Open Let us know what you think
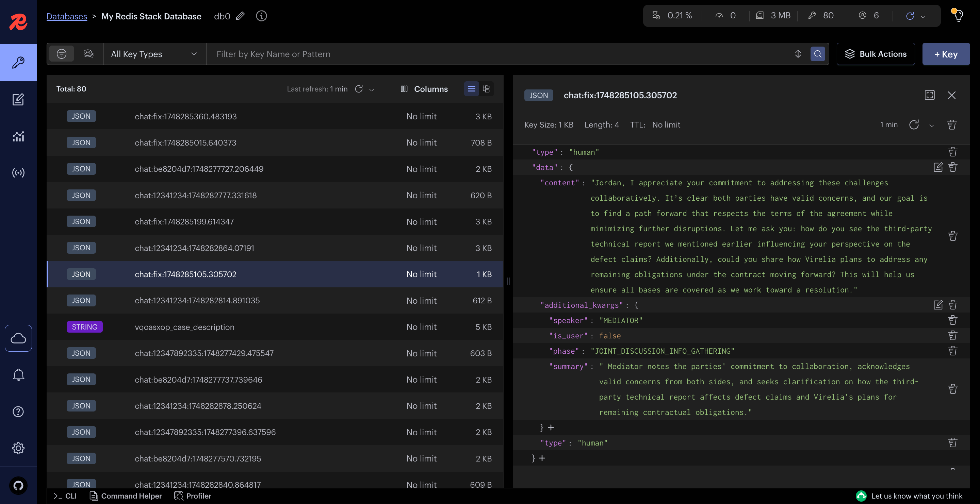The image size is (980, 504). click(x=909, y=496)
